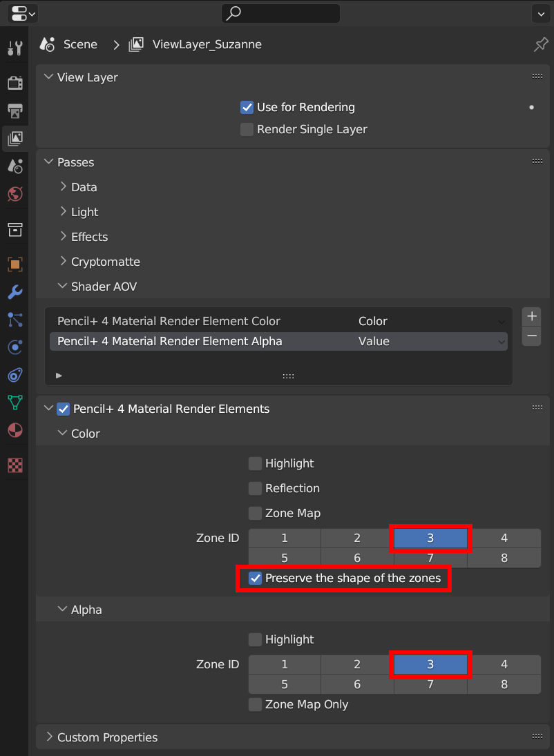The image size is (554, 756).
Task: Select Pencil+ 4 Material Render Element Alpha row
Action: (x=278, y=341)
